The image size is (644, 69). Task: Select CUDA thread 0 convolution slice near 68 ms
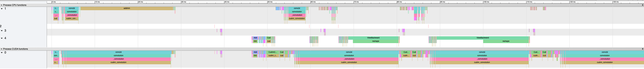(x=349, y=56)
